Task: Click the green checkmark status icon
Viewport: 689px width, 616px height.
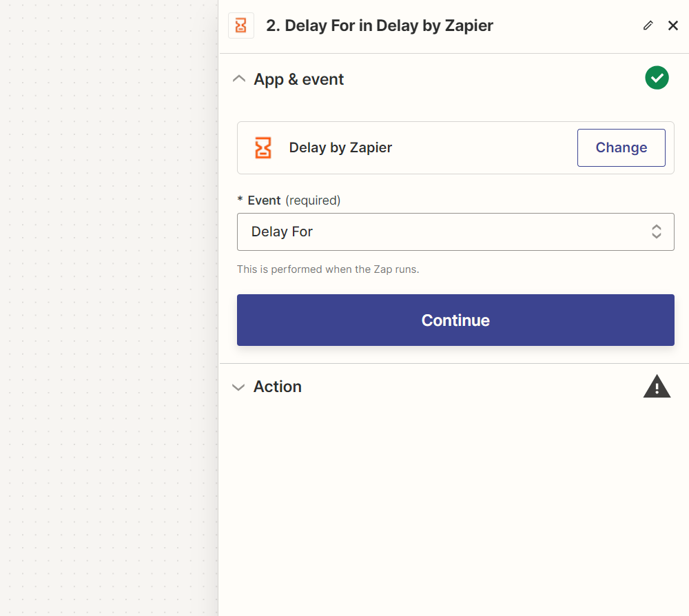Action: pos(657,78)
